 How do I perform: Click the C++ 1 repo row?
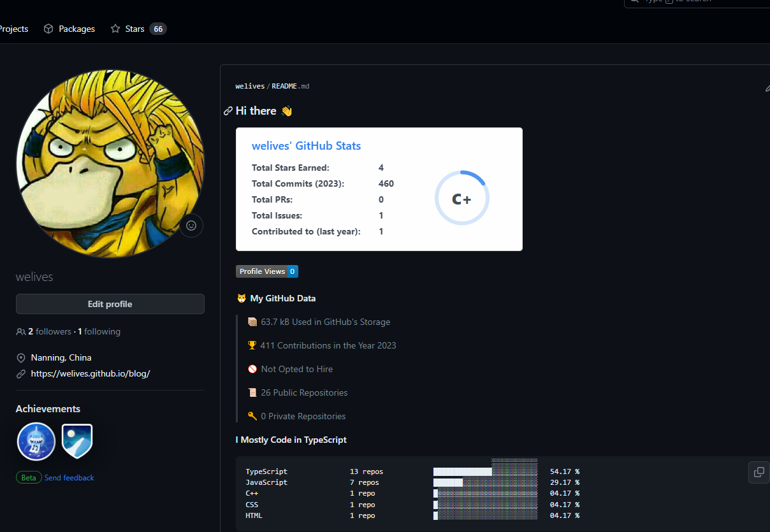point(412,493)
